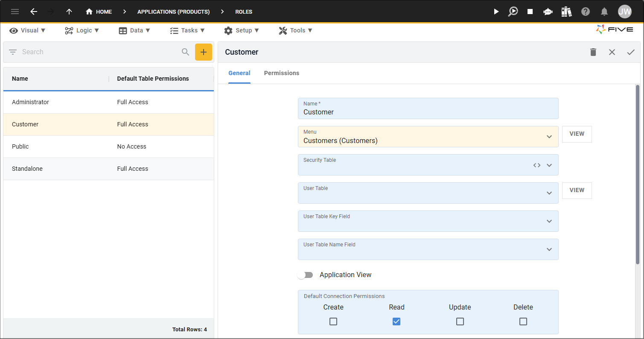Click the VIEW button next to Menu

[x=577, y=134]
